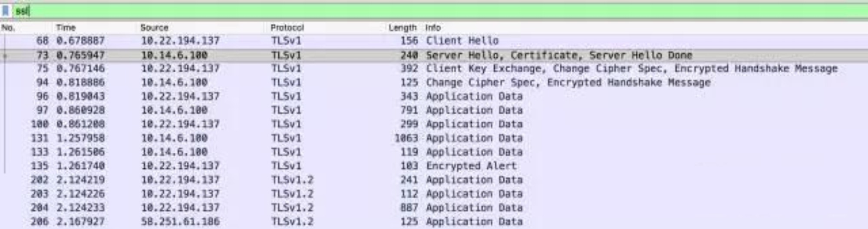Click time value 0.767146
This screenshot has height=229, width=868.
(80, 69)
